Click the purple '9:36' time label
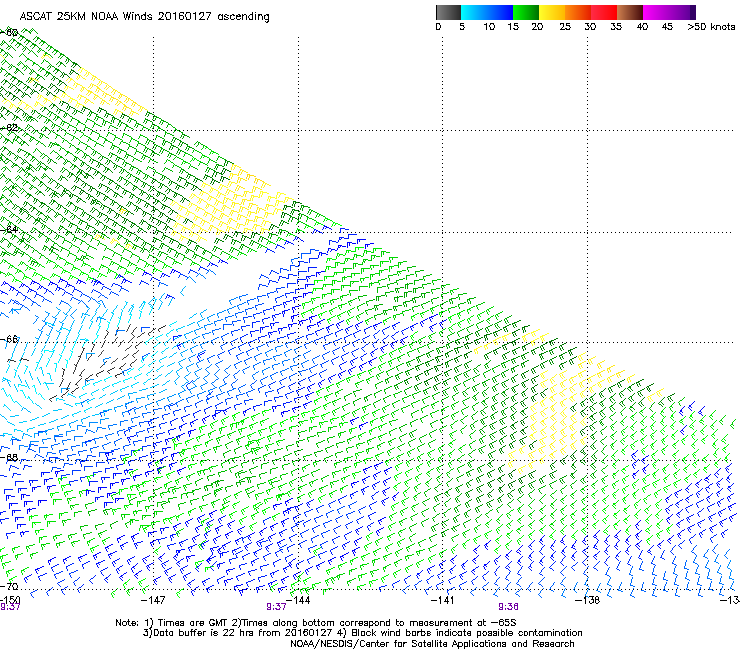This screenshot has width=740, height=650. pos(508,607)
